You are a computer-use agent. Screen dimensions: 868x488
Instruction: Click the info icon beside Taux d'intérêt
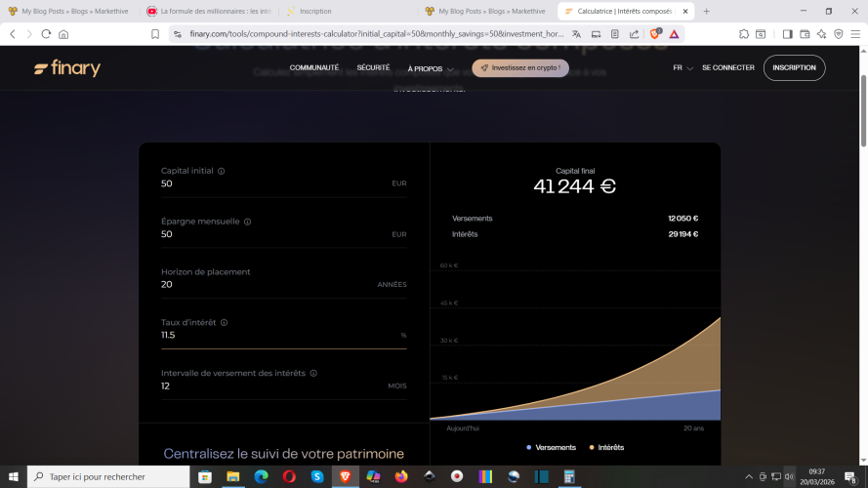224,323
